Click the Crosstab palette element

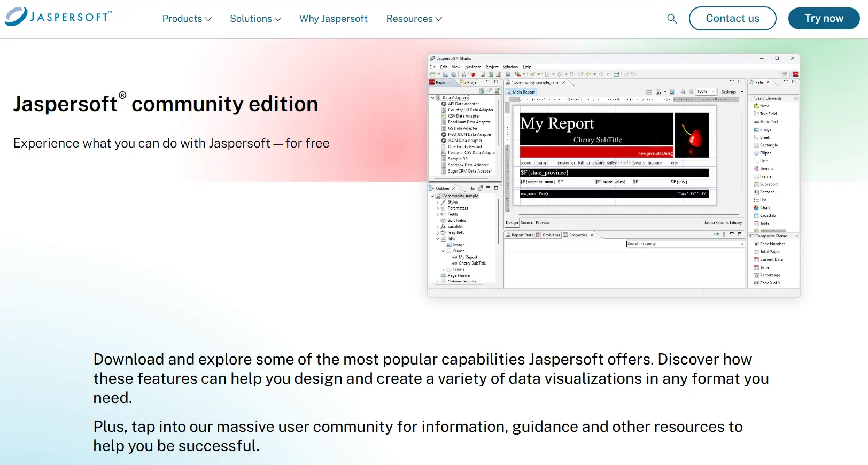[x=767, y=216]
